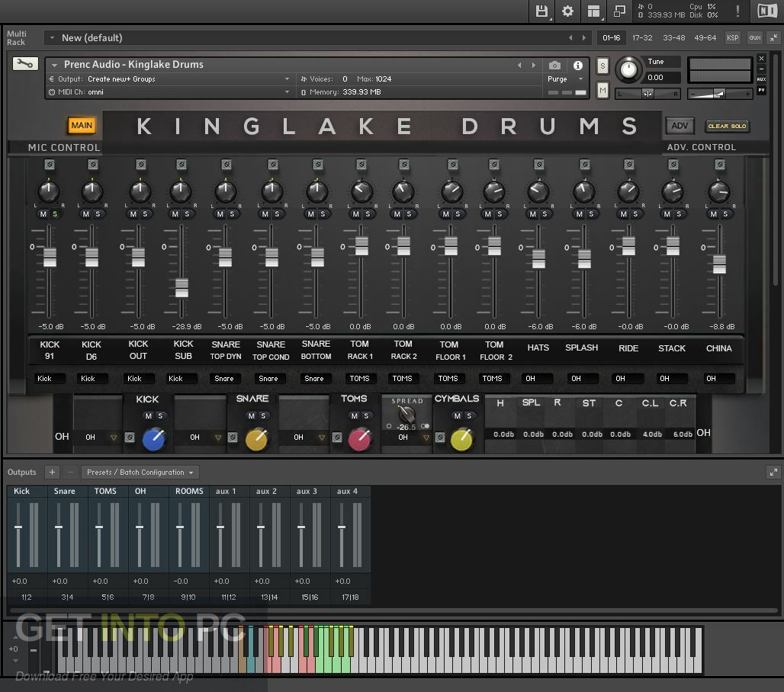
Task: Select rack page 01-16
Action: pos(611,37)
